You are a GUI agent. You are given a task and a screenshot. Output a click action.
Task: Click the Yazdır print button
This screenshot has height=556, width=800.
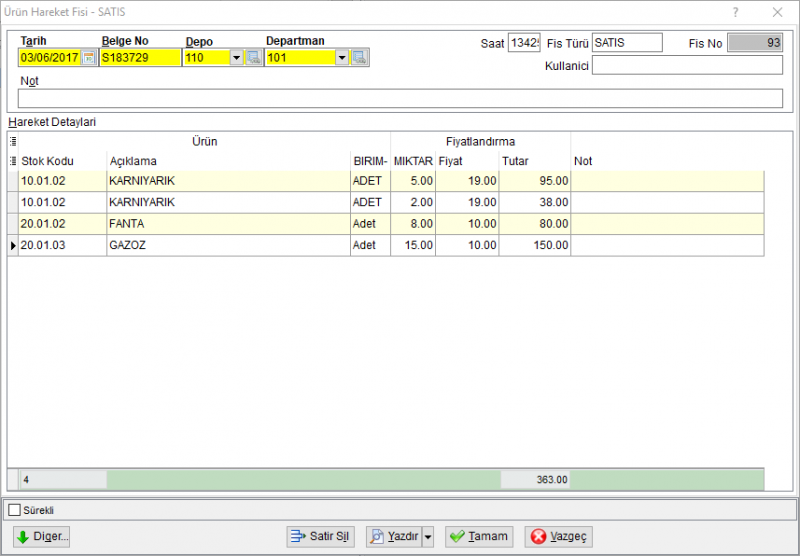pos(394,537)
